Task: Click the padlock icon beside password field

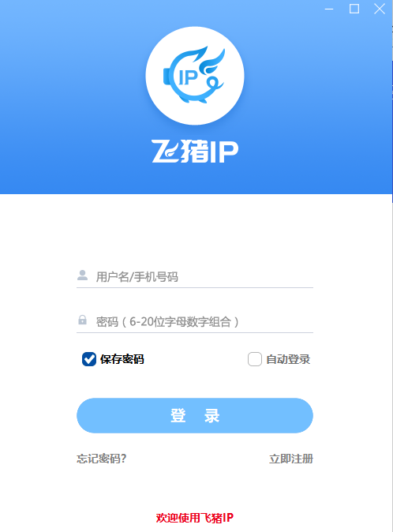Action: 82,320
